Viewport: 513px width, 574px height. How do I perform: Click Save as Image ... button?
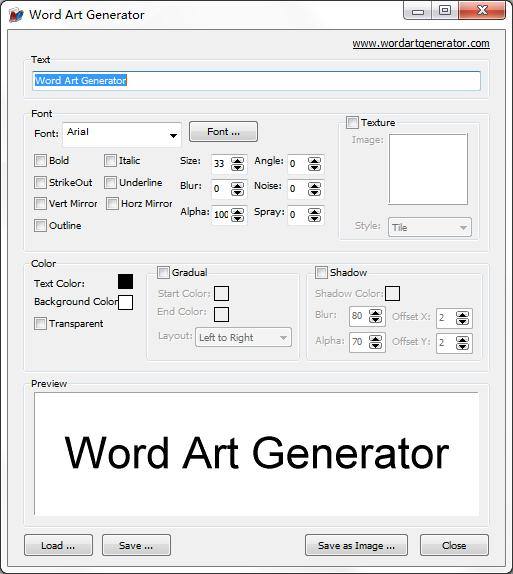click(356, 545)
